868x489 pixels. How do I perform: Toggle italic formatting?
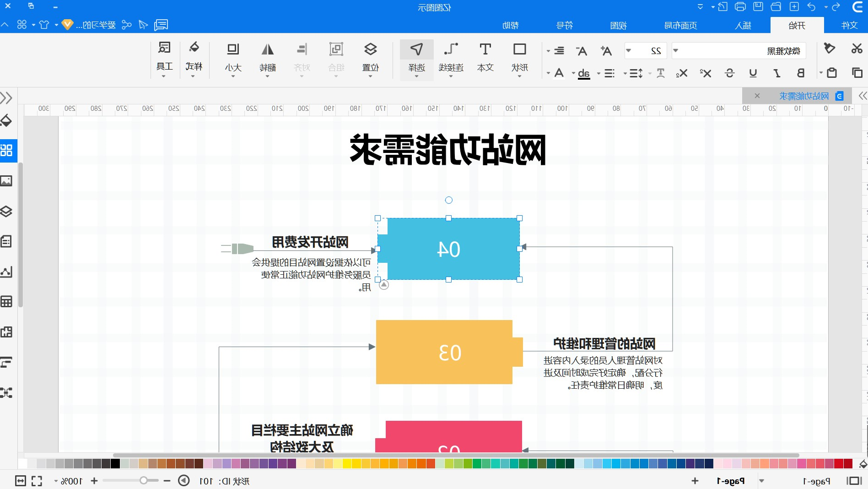point(777,73)
